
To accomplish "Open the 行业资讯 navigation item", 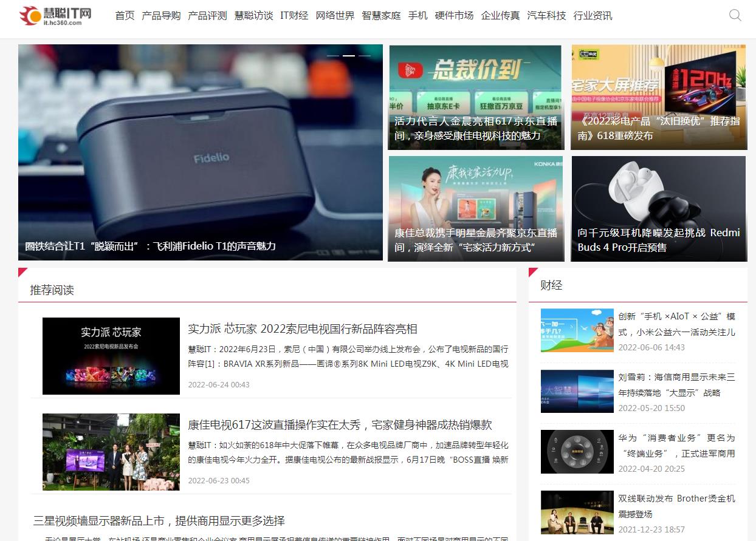I will [x=593, y=16].
